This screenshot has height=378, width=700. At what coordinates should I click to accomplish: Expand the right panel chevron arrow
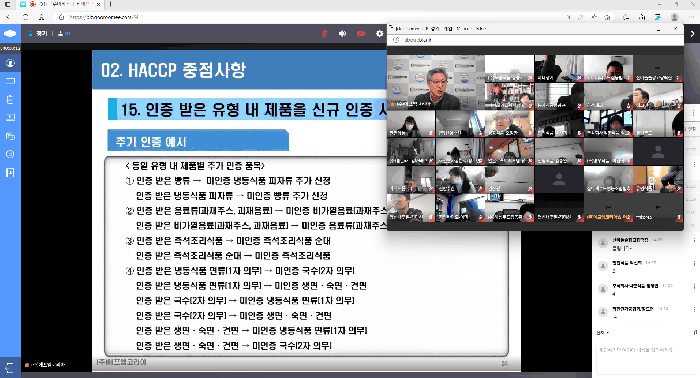pyautogui.click(x=692, y=33)
